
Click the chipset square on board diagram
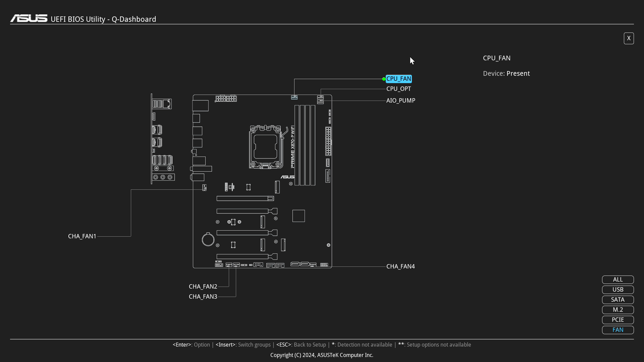[x=299, y=216]
